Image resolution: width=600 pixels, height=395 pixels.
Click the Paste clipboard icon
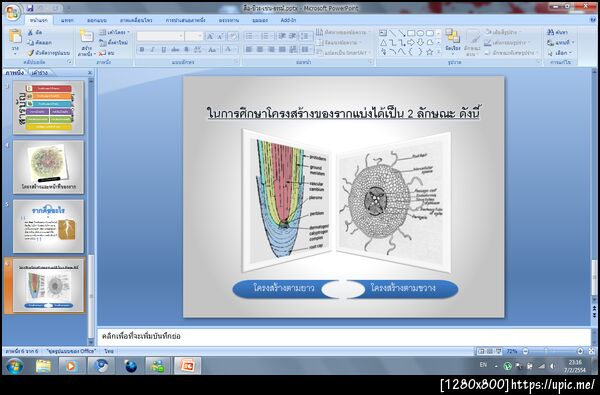pyautogui.click(x=15, y=36)
